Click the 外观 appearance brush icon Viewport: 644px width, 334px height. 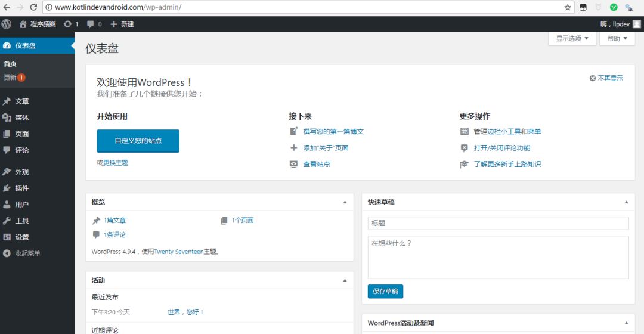[7, 172]
